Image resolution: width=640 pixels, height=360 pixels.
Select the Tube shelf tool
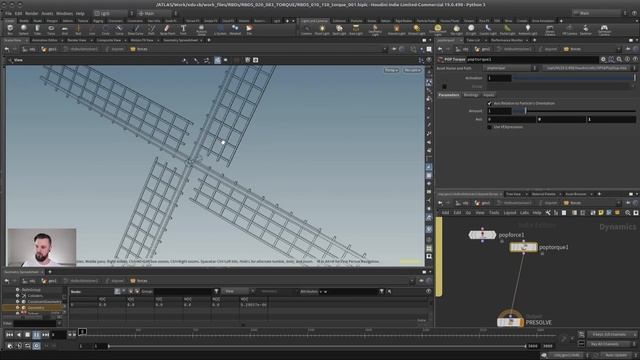[x=37, y=29]
